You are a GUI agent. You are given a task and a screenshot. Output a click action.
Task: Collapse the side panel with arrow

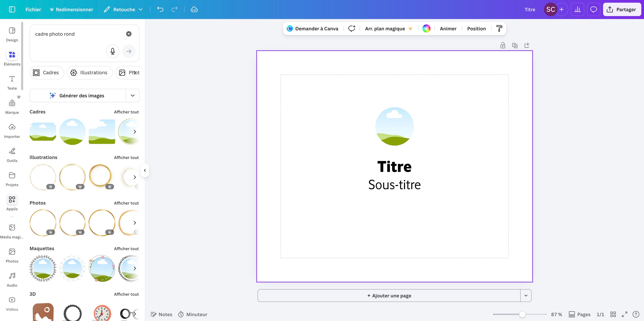point(145,170)
